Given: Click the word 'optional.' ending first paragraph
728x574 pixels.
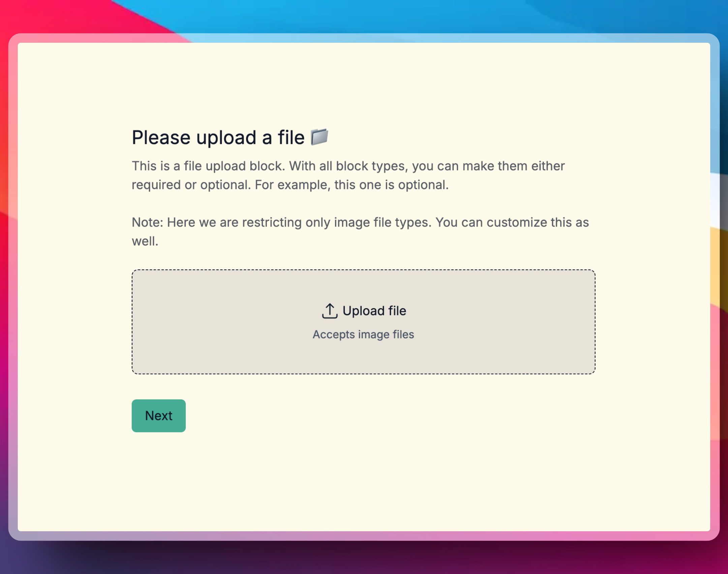Looking at the screenshot, I should click(x=423, y=185).
